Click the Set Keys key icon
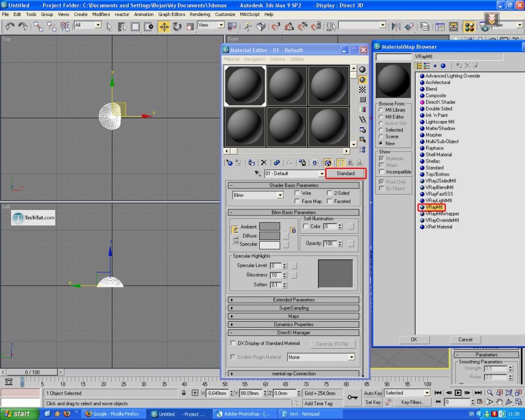This screenshot has width=525, height=420. coord(352,397)
